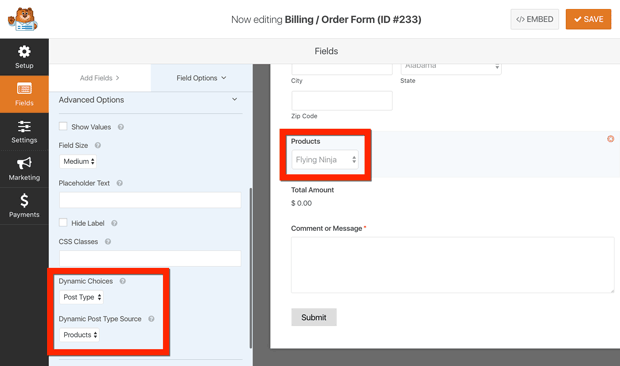Click the Fields heading bar title
This screenshot has height=366, width=620.
point(326,51)
